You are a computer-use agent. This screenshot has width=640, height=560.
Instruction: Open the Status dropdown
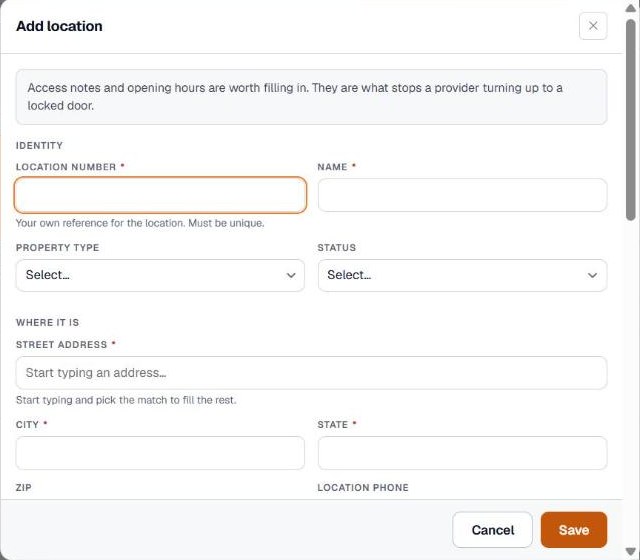pos(462,275)
